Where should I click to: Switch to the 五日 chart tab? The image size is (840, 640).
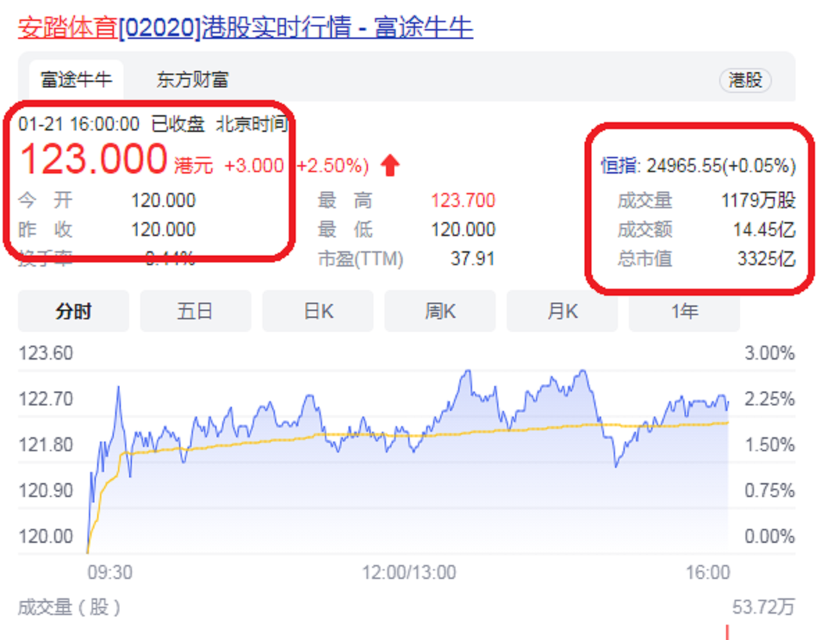click(x=195, y=311)
